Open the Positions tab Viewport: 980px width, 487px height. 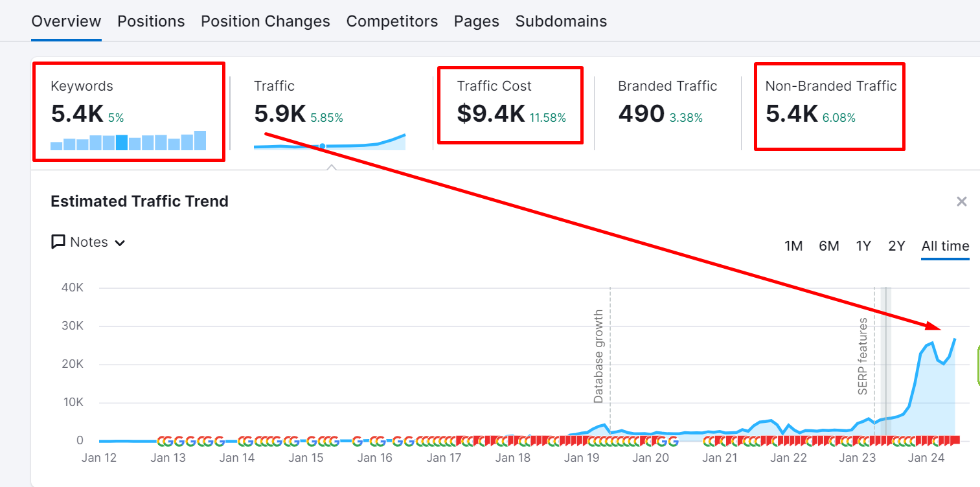click(151, 21)
